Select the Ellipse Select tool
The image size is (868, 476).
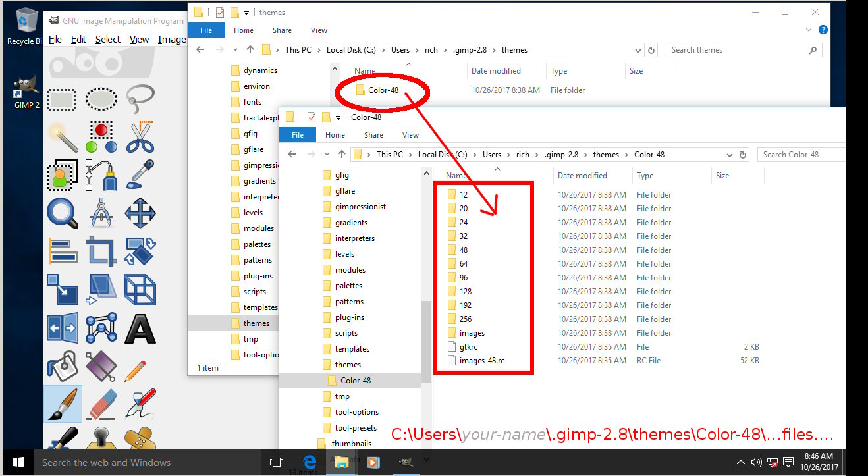coord(101,99)
